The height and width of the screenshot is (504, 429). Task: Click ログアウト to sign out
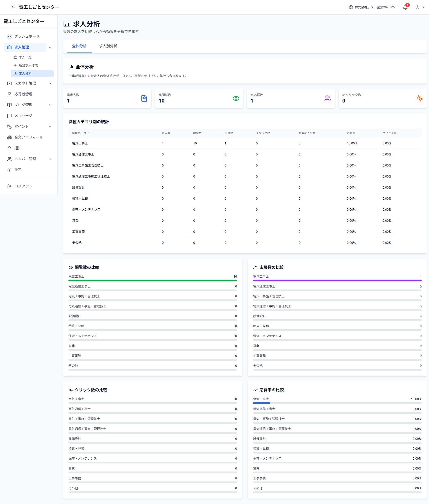[x=23, y=186]
